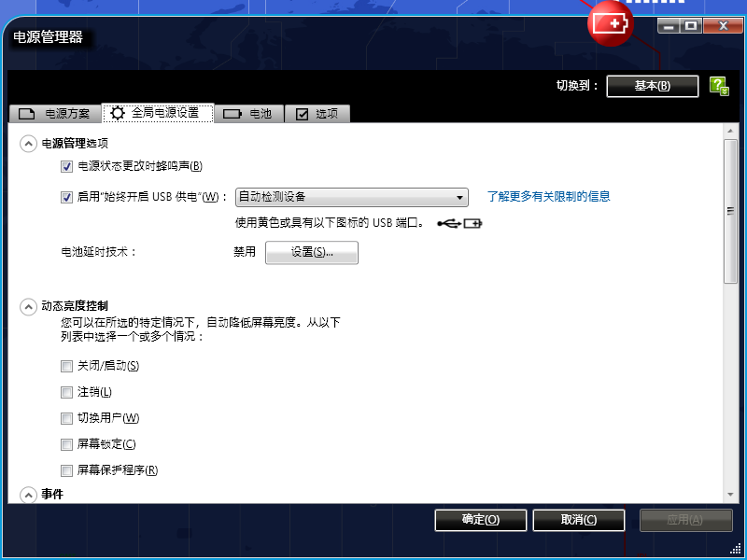Tick the 屏幕保护程序 checkbox
The height and width of the screenshot is (560, 747).
[66, 470]
